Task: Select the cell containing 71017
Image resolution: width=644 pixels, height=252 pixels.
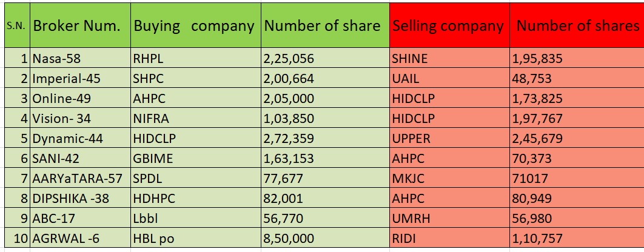Action: click(x=577, y=178)
